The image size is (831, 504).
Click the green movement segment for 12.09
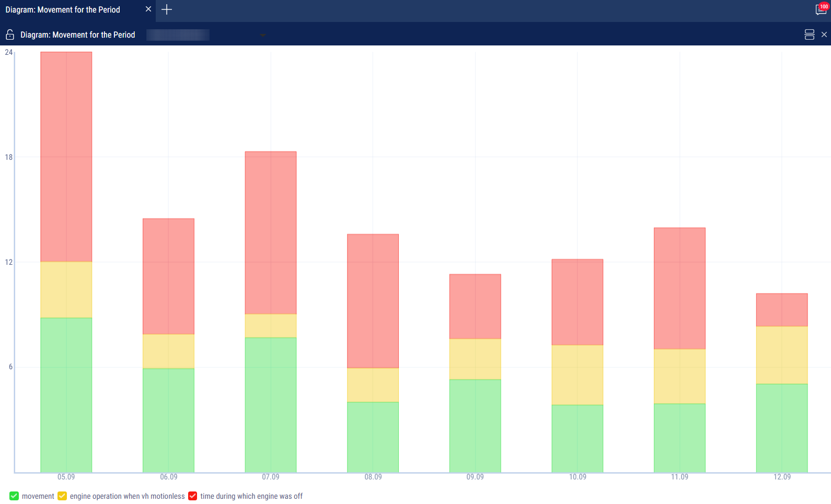pos(782,428)
